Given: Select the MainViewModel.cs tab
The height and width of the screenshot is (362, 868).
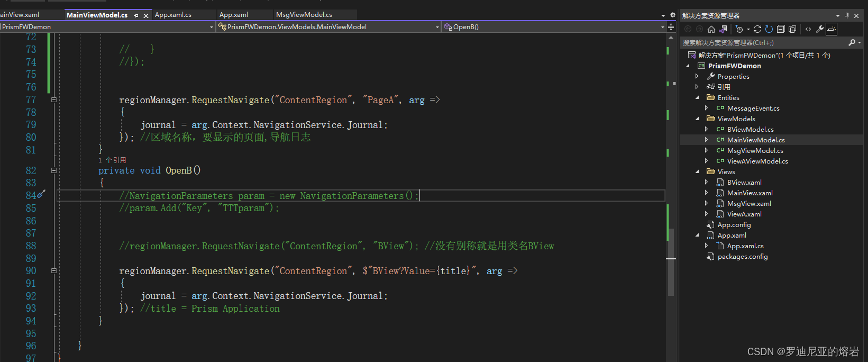Looking at the screenshot, I should (97, 15).
